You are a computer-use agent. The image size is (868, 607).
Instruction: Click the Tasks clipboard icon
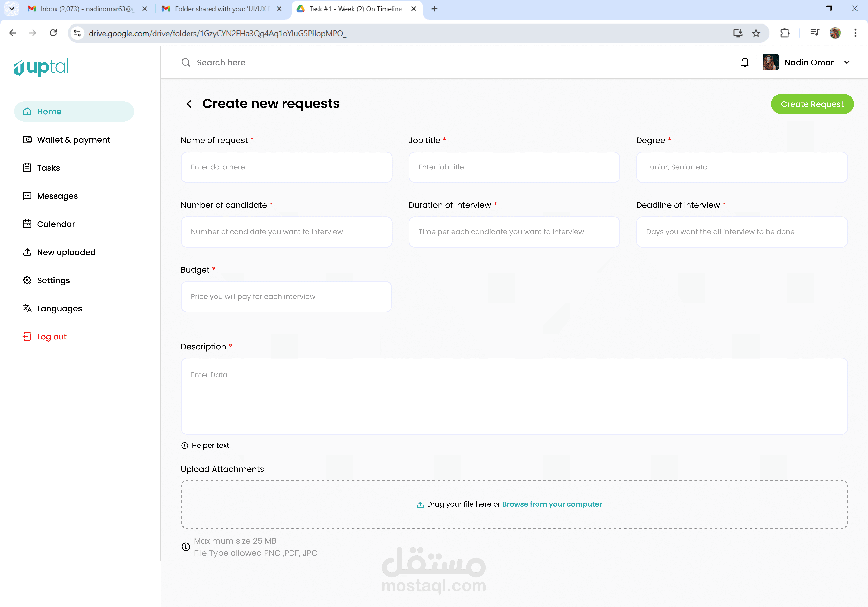coord(27,167)
